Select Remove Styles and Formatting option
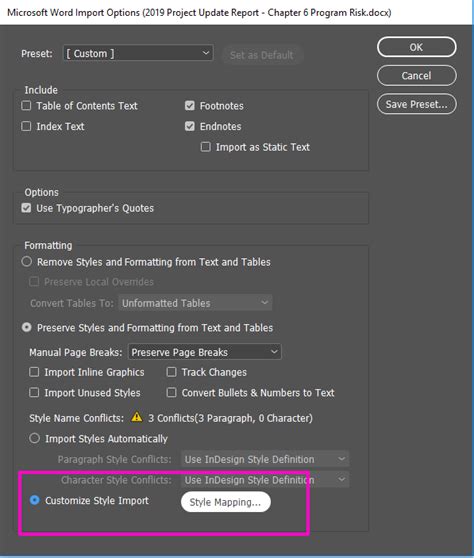Screen dimensions: 474x558 27,262
